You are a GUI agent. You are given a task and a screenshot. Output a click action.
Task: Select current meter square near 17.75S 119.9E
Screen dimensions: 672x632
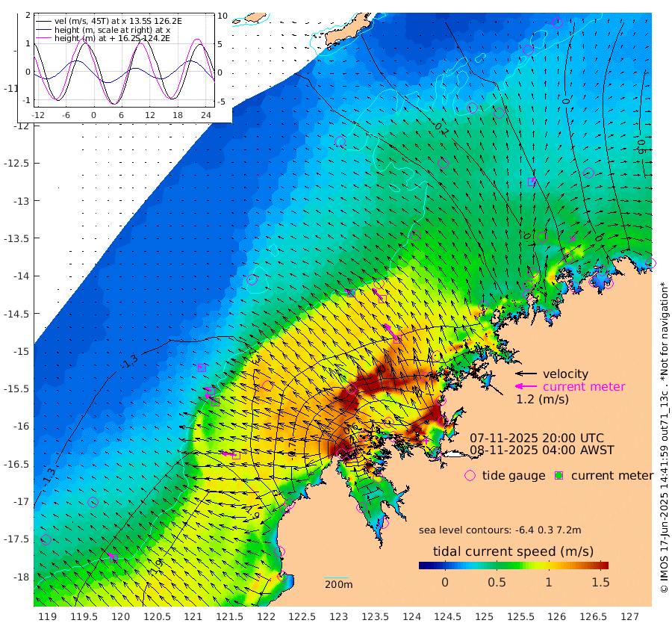pyautogui.click(x=113, y=558)
